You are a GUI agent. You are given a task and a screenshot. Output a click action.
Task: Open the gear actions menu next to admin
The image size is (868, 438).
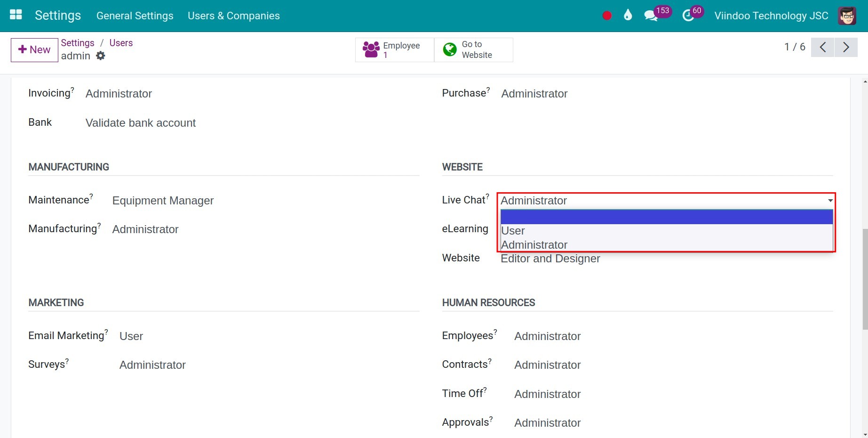[101, 56]
